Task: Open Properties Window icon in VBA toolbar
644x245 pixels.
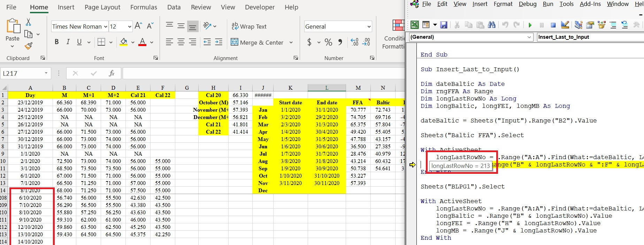Action: tap(590, 25)
